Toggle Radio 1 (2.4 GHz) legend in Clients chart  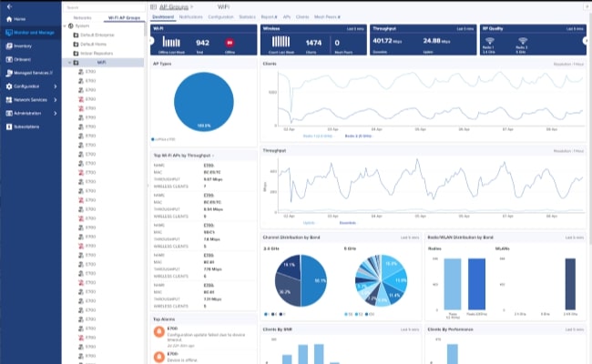(318, 136)
